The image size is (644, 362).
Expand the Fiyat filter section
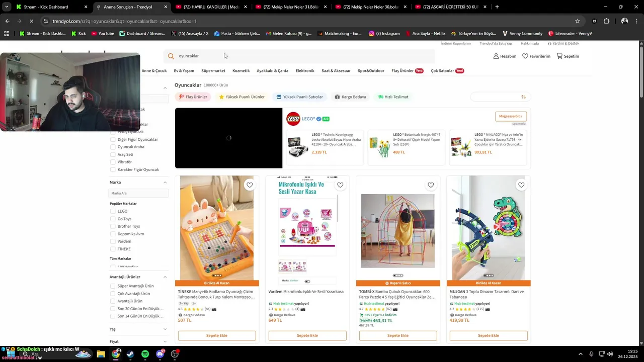(x=165, y=341)
